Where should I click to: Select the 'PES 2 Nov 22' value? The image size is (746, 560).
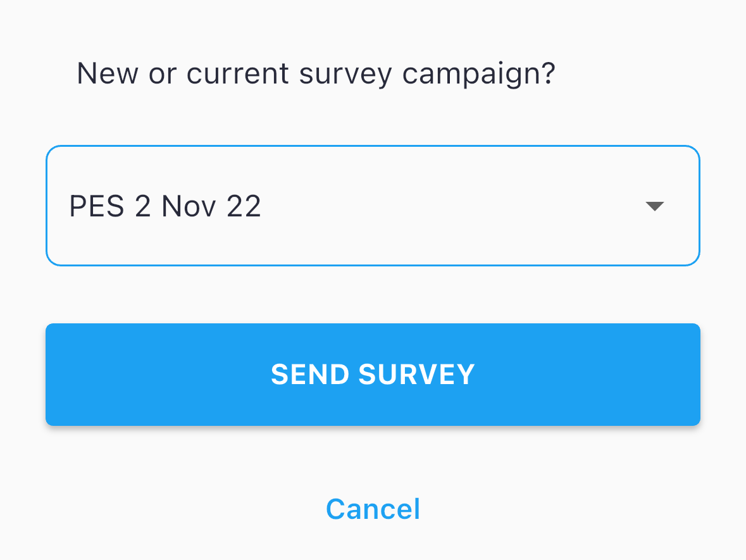[x=165, y=206]
